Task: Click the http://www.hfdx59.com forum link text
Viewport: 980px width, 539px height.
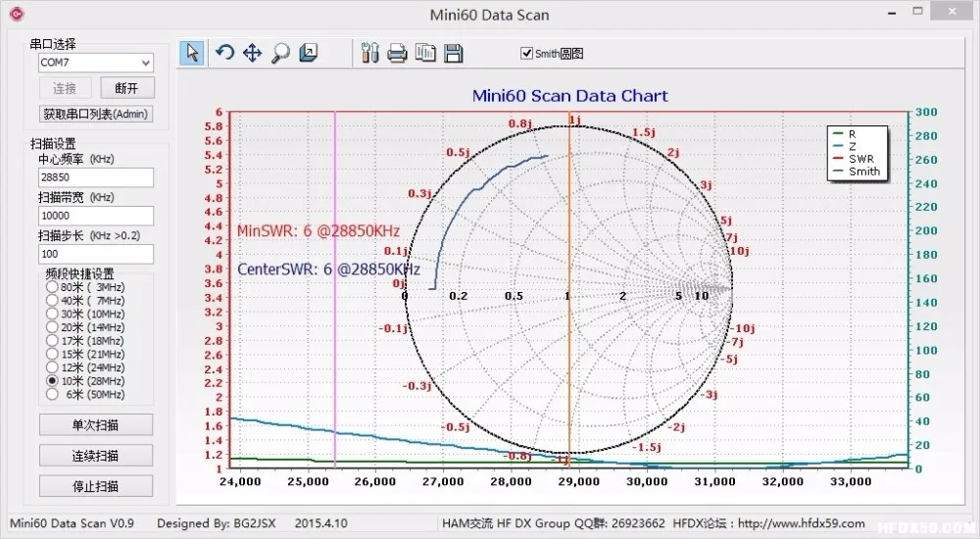Action: (802, 523)
